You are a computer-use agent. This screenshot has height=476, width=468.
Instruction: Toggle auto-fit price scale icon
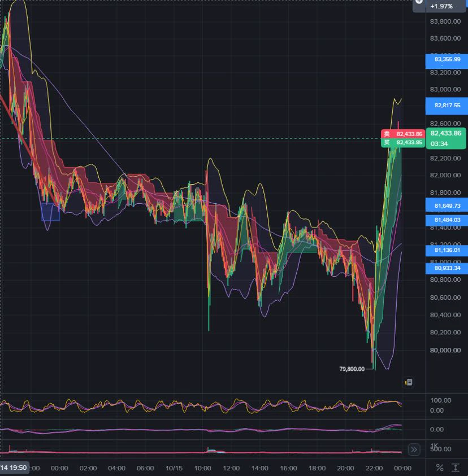point(456,468)
